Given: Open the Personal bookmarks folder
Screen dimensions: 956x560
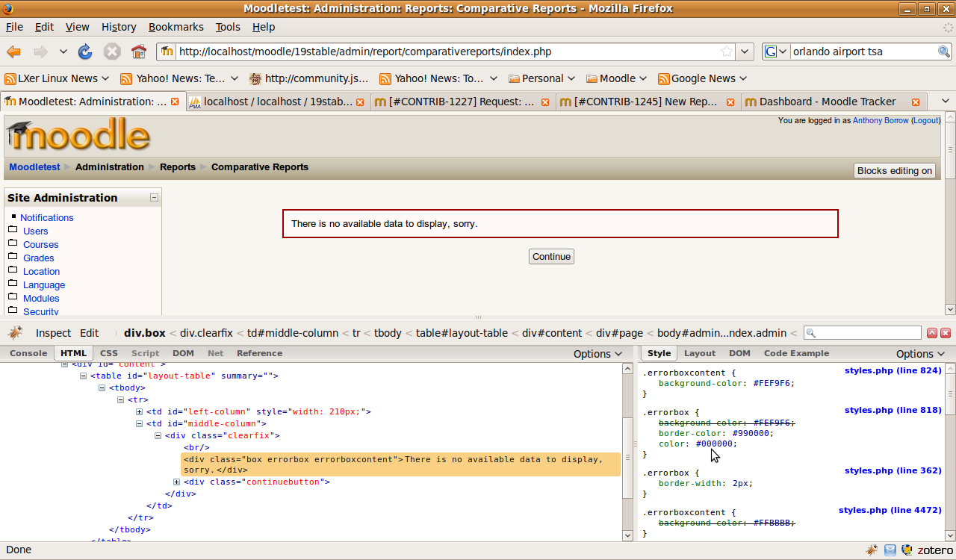Looking at the screenshot, I should [541, 78].
